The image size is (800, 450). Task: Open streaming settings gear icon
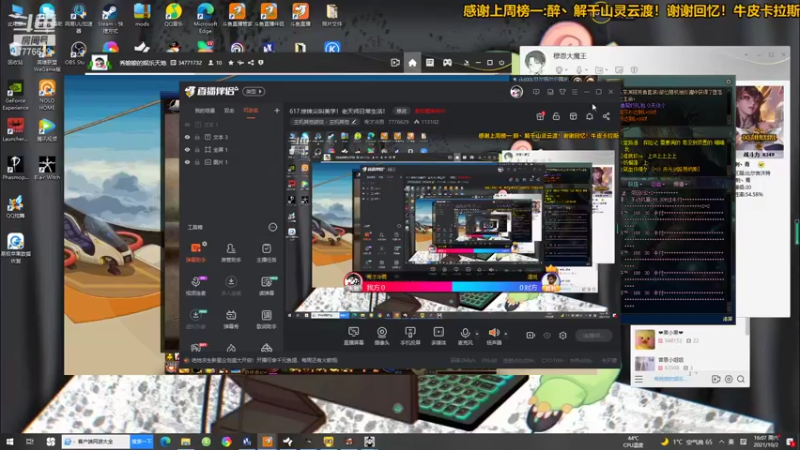(x=563, y=335)
